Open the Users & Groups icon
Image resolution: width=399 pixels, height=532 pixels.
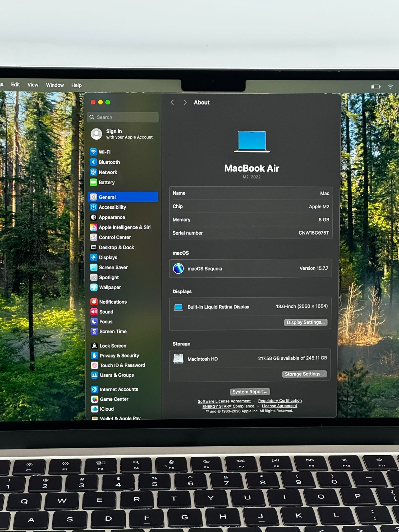[x=94, y=375]
